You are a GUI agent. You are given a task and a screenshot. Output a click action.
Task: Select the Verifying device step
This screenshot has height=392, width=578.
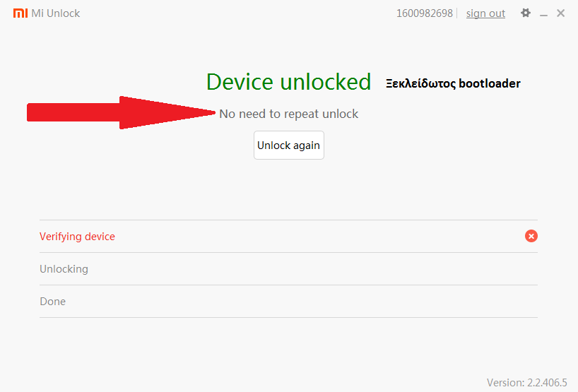[x=77, y=237]
